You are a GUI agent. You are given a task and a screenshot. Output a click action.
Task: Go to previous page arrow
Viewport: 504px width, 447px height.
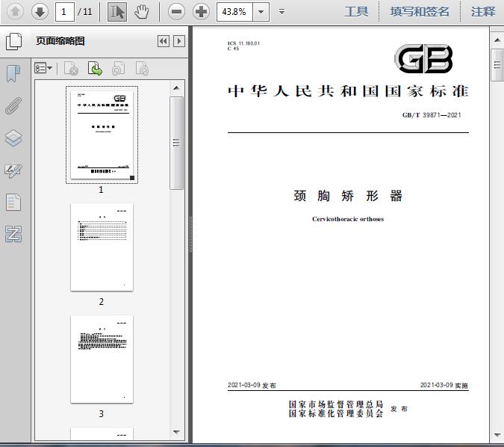[15, 12]
